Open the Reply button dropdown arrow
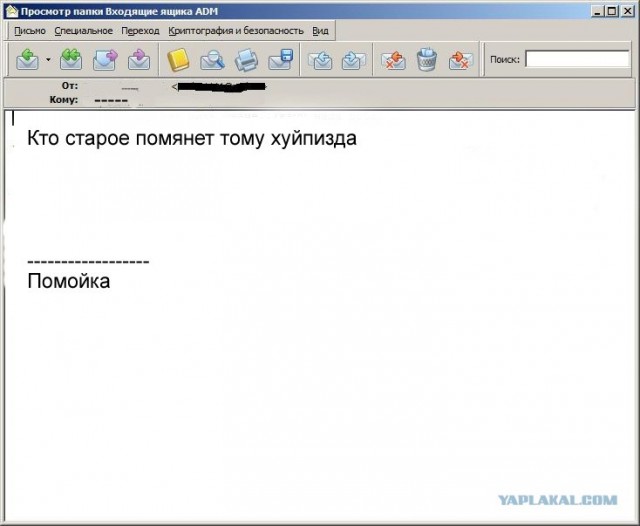This screenshot has height=526, width=640. pyautogui.click(x=48, y=60)
